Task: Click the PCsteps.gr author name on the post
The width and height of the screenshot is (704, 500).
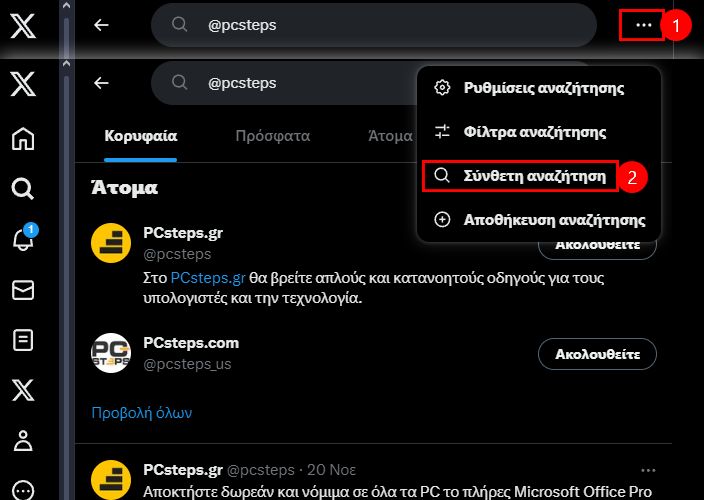Action: coord(183,470)
